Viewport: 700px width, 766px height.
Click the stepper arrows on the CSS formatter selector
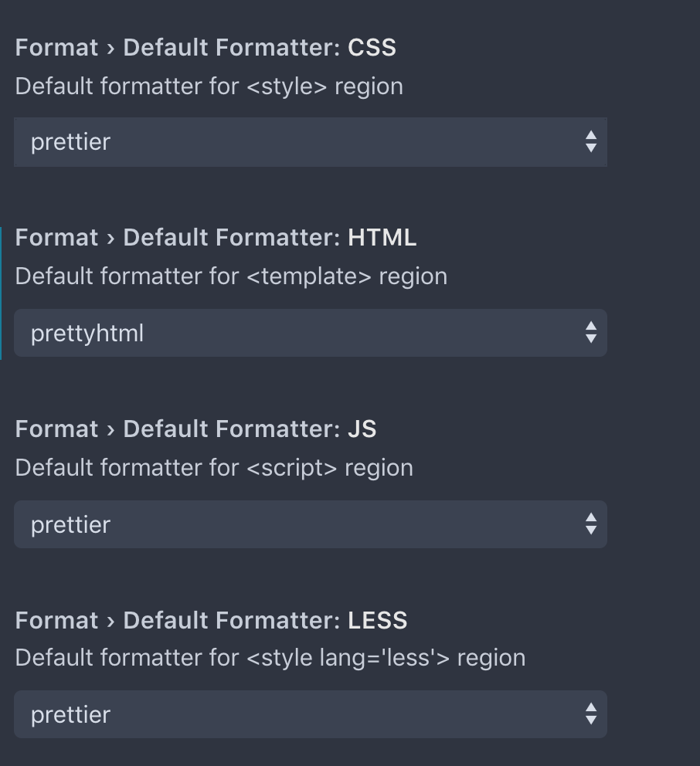coord(590,142)
